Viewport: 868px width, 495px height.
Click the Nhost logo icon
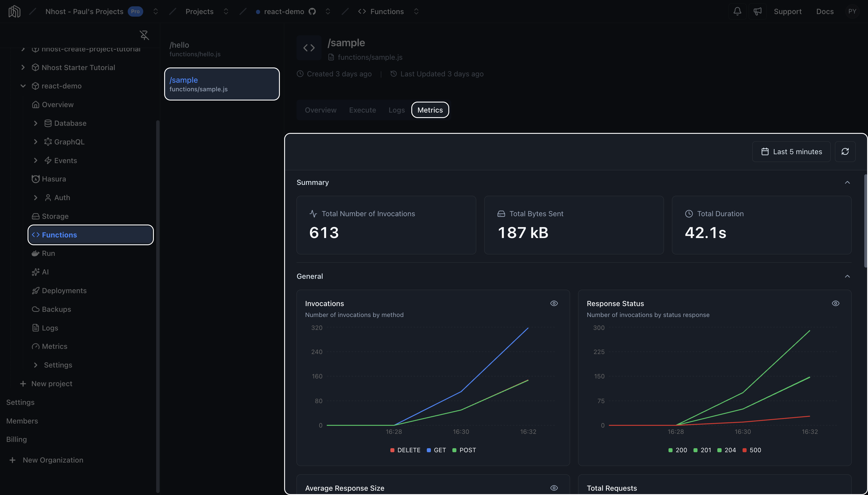tap(14, 11)
